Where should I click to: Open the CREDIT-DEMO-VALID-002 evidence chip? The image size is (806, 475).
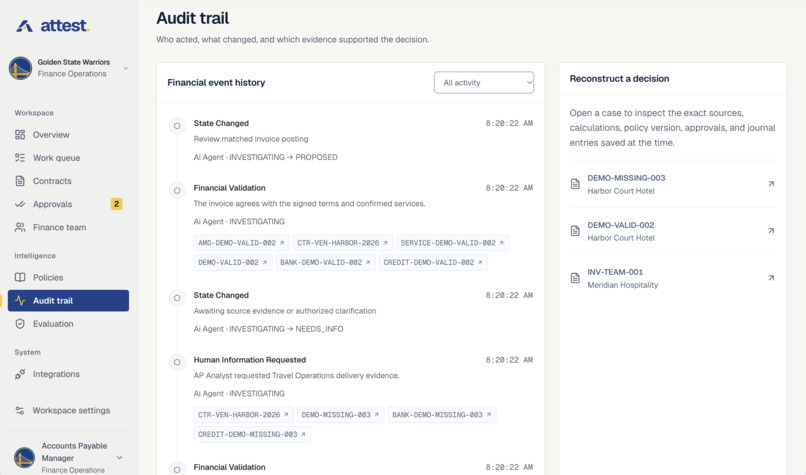point(433,262)
